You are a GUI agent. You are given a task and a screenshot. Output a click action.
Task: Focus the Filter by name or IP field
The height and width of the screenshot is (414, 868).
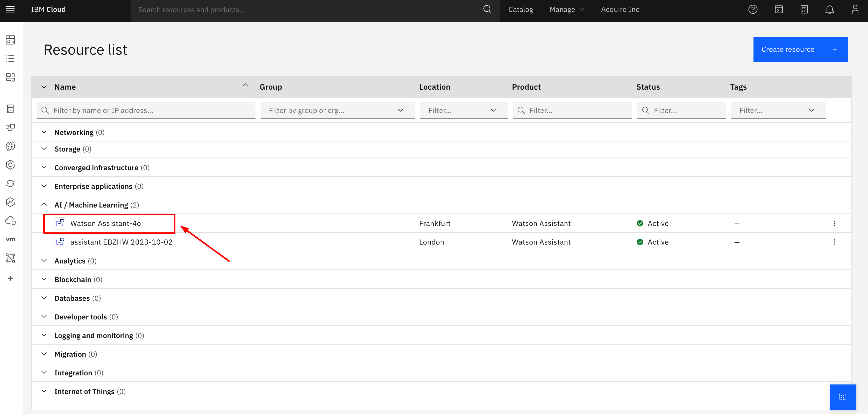point(146,110)
